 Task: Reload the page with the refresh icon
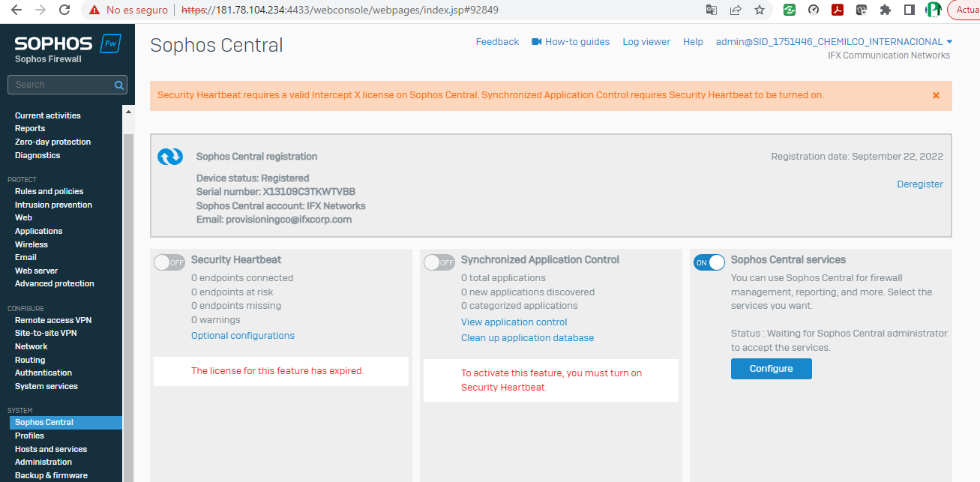coord(64,10)
